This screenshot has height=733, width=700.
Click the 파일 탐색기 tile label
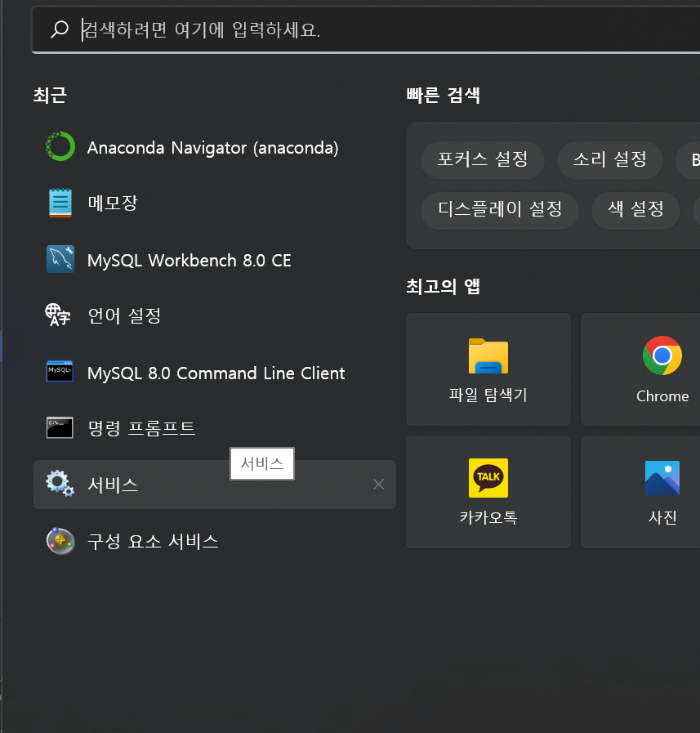click(x=488, y=395)
